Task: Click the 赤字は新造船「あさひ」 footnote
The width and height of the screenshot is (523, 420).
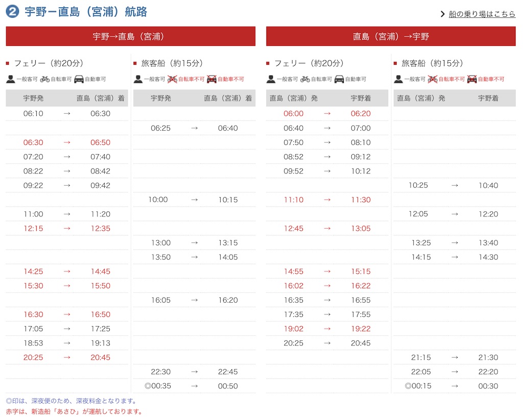Action: coord(74,412)
